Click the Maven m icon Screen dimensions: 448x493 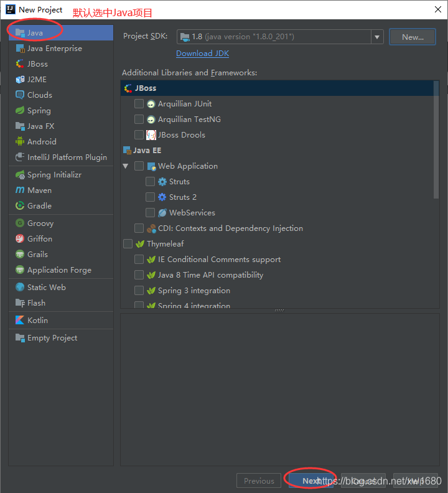[x=20, y=190]
